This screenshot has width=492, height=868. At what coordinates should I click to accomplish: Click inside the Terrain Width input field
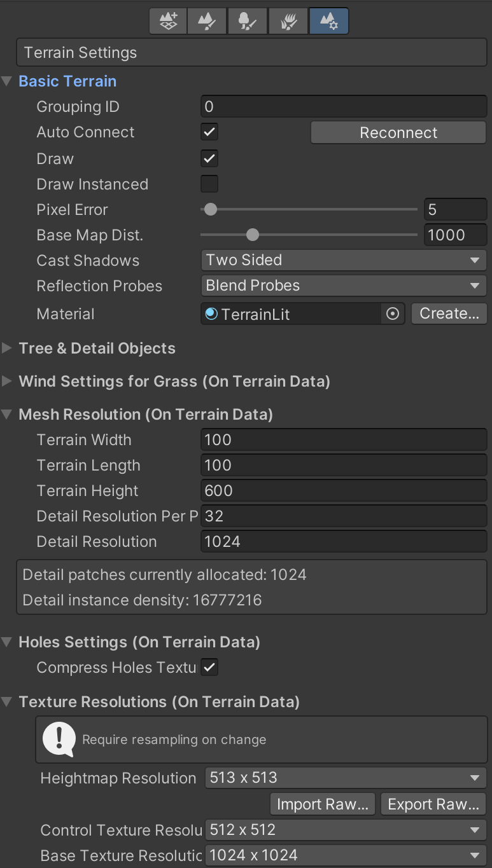pos(344,439)
